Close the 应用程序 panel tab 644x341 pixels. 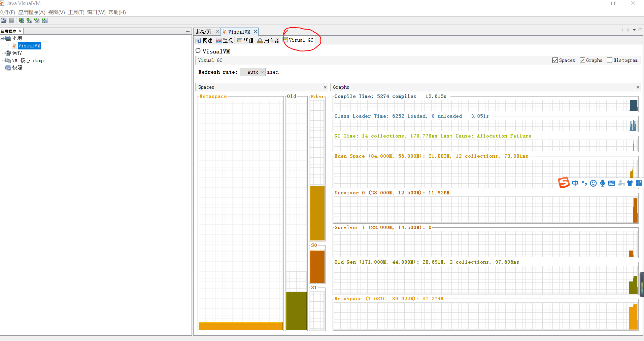pos(20,31)
